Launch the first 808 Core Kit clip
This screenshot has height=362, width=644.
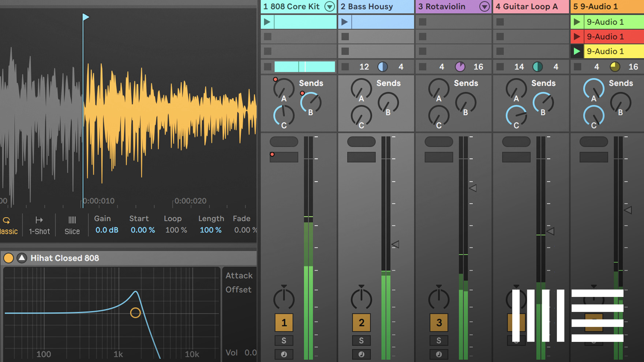point(267,22)
